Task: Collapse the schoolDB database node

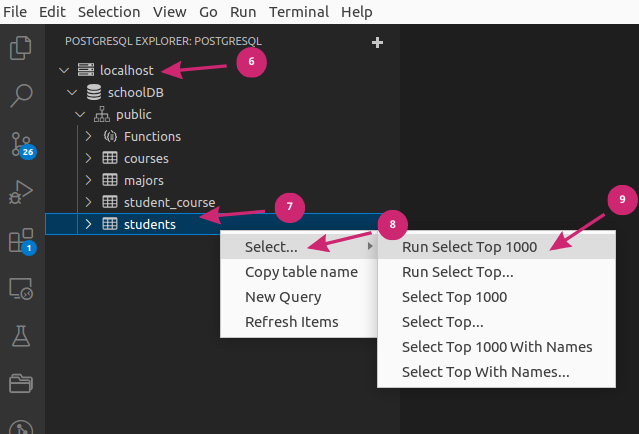Action: click(72, 93)
